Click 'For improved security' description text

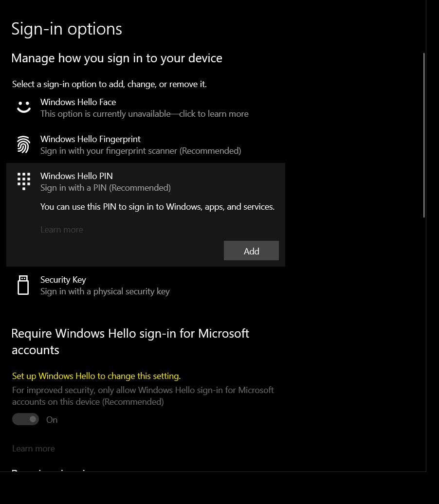pyautogui.click(x=143, y=396)
